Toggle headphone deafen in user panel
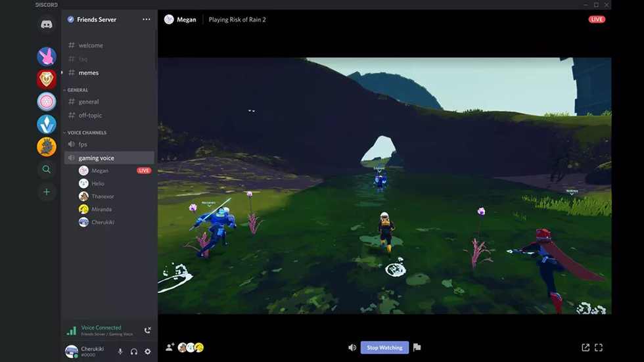 click(x=134, y=351)
